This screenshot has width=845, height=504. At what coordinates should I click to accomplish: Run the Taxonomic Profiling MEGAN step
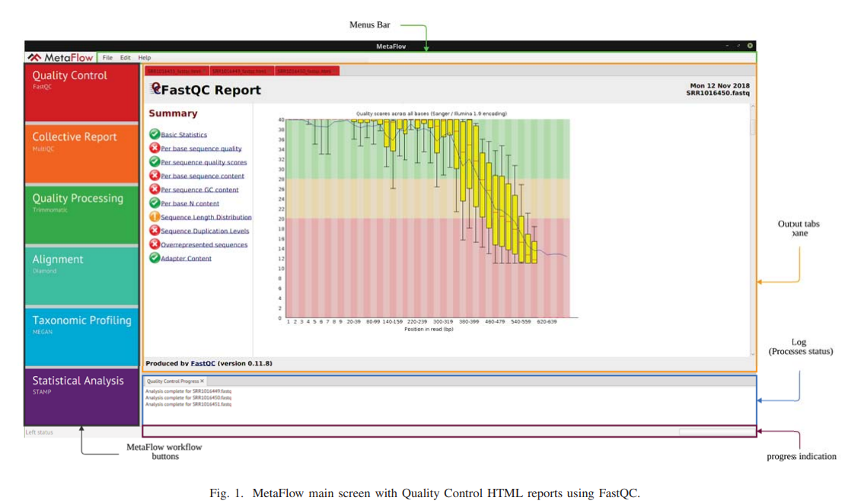click(x=82, y=337)
